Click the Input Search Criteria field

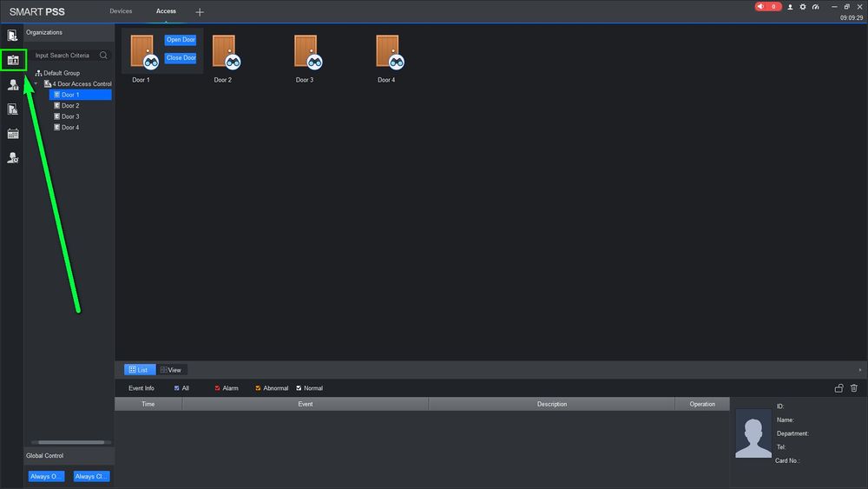click(65, 56)
